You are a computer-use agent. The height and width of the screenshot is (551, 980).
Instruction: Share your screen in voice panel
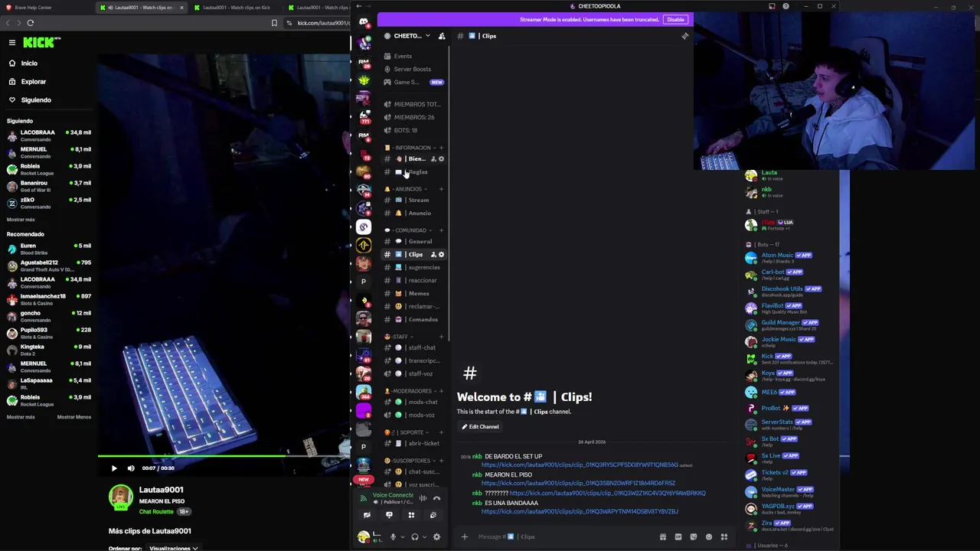click(389, 515)
